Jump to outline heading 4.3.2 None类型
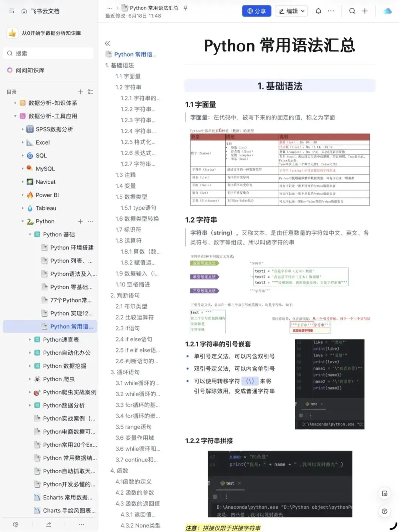This screenshot has height=532, width=399. tap(140, 525)
